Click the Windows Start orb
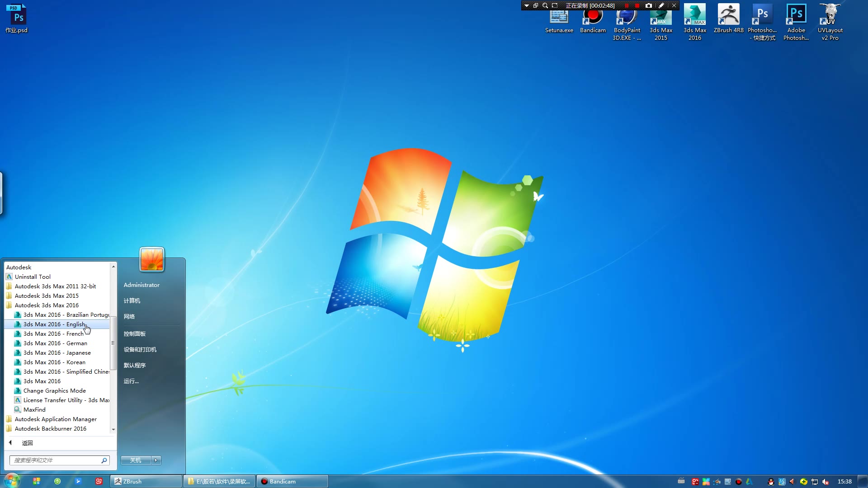868x488 pixels. pyautogui.click(x=12, y=481)
